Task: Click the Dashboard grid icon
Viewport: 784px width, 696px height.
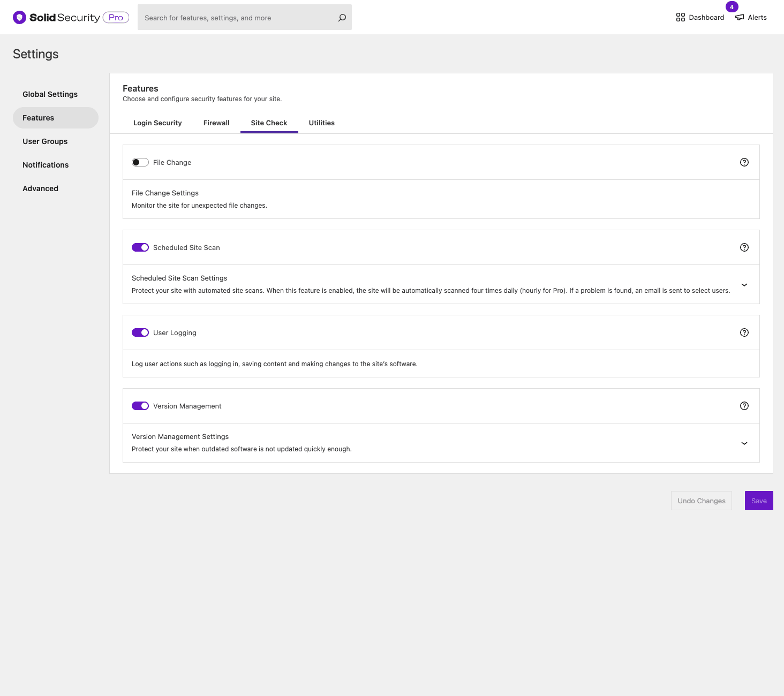Action: (x=681, y=17)
